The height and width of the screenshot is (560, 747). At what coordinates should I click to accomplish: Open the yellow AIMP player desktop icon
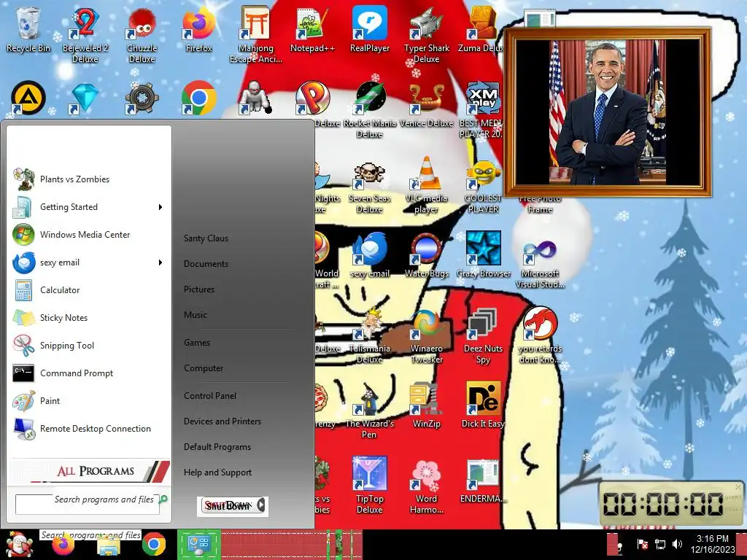[x=28, y=98]
